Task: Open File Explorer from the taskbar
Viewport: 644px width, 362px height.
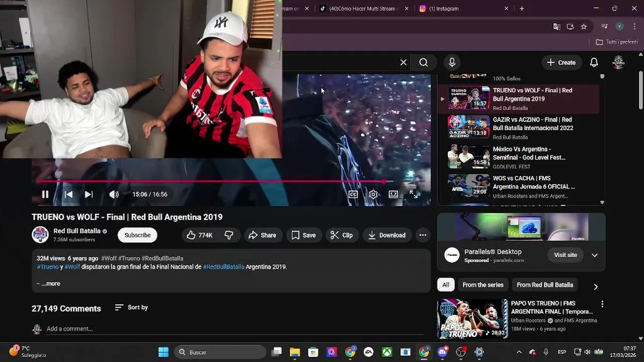Action: click(x=295, y=352)
